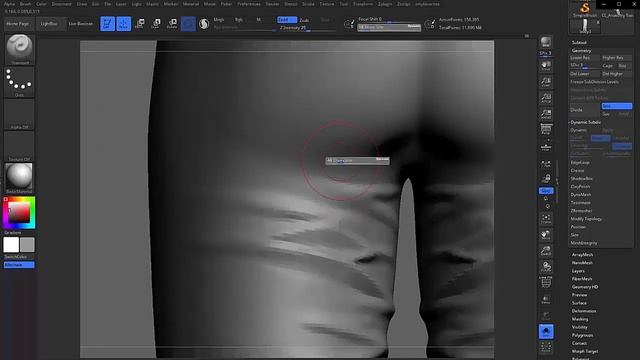The width and height of the screenshot is (640, 360).
Task: Toggle the Mrgb mode
Action: pos(219,20)
